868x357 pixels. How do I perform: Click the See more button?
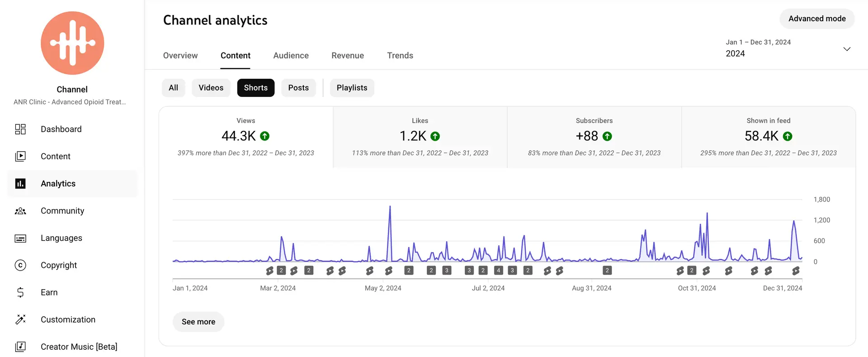pyautogui.click(x=198, y=322)
